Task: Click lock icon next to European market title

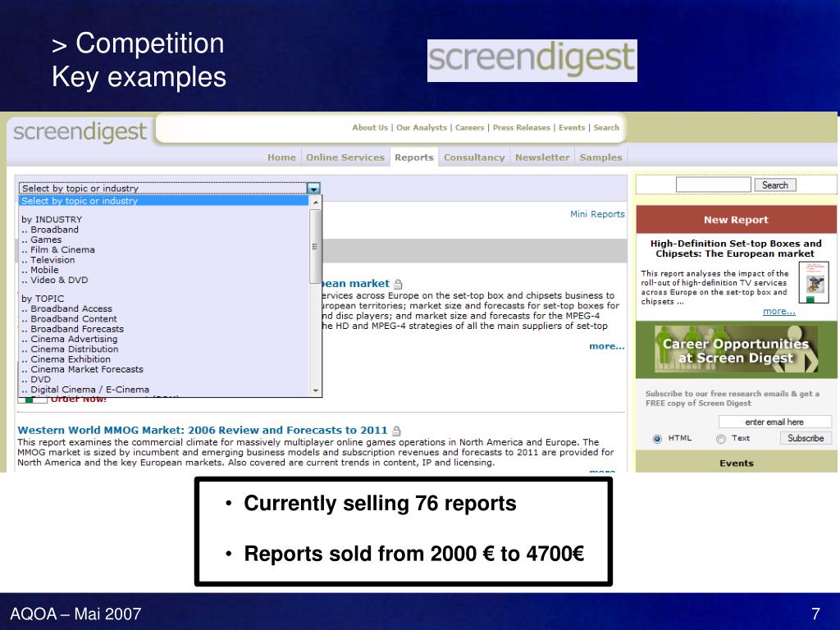Action: pos(398,284)
